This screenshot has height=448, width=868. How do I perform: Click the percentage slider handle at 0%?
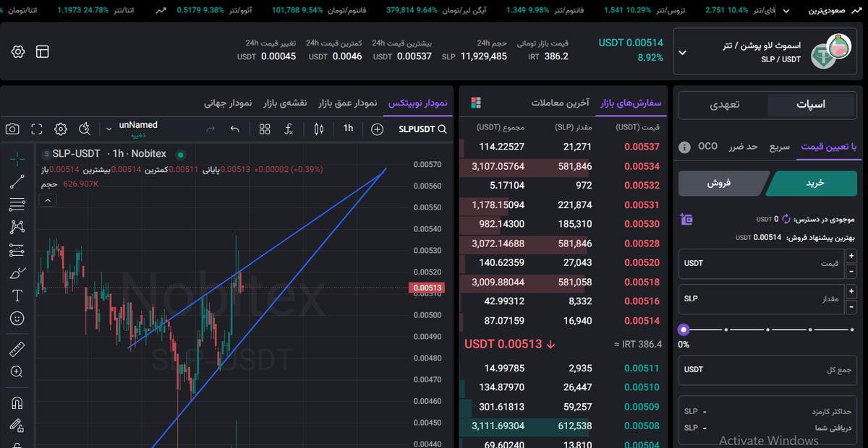684,329
